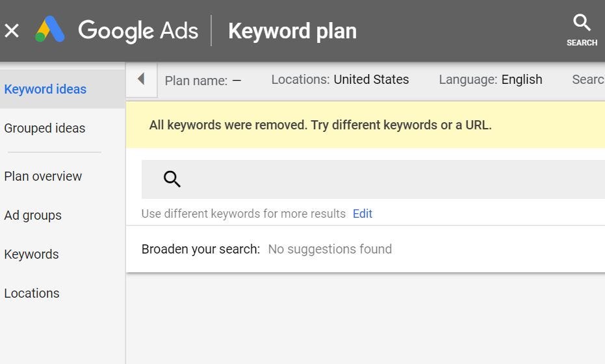Click inside the empty keyword search field
This screenshot has height=364, width=605.
[x=390, y=179]
